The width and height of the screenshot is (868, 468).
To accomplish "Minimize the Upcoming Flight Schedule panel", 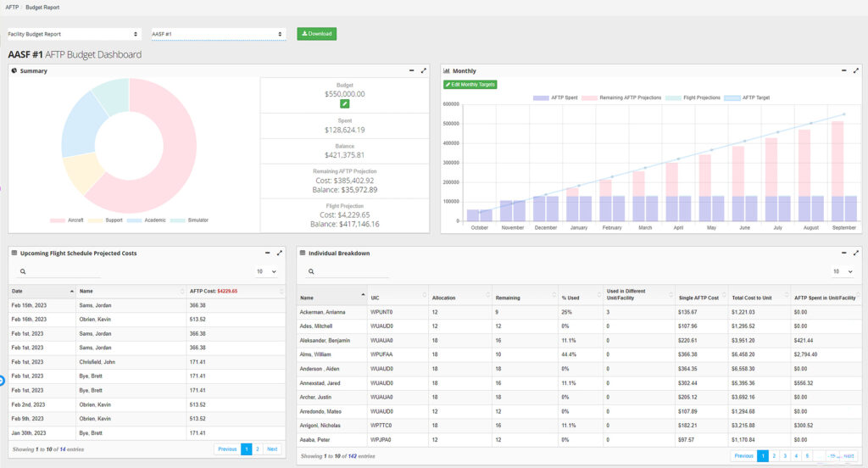I will [x=267, y=253].
